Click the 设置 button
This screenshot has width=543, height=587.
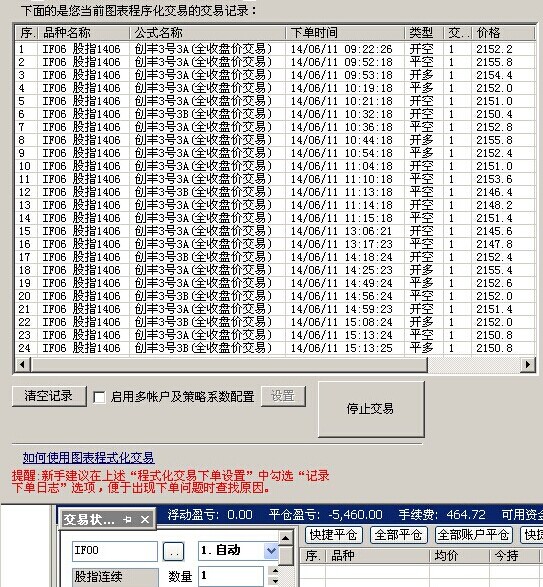tap(283, 396)
